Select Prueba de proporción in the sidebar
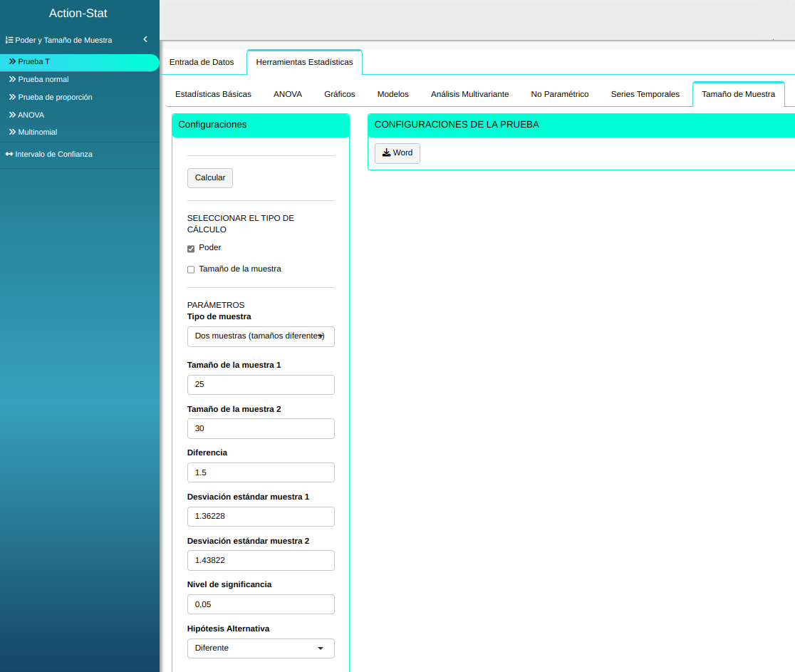The height and width of the screenshot is (672, 795). click(55, 97)
